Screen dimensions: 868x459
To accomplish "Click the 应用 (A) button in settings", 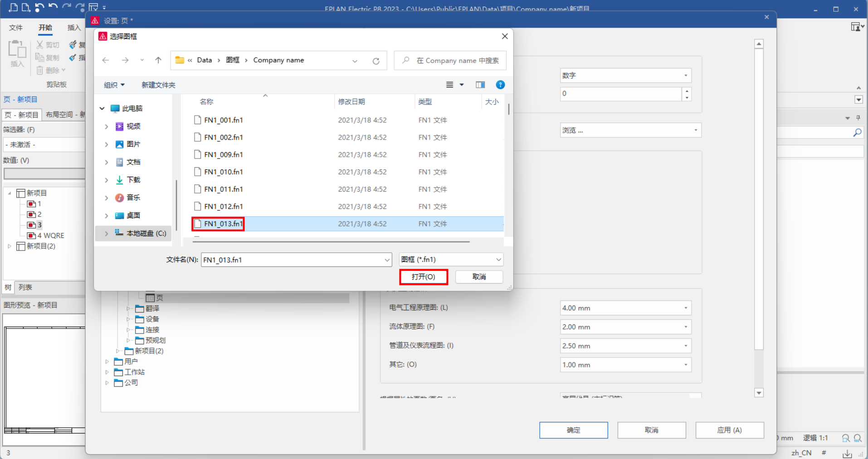I will click(729, 430).
